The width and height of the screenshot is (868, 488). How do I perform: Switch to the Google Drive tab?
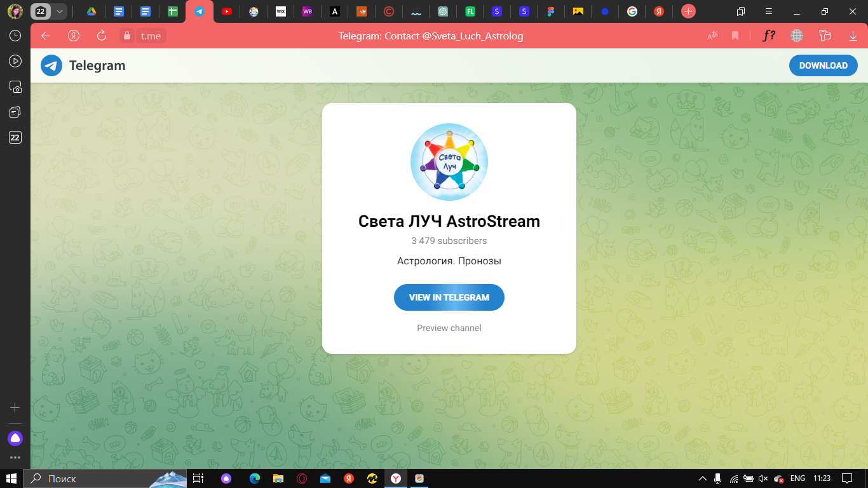(x=92, y=11)
